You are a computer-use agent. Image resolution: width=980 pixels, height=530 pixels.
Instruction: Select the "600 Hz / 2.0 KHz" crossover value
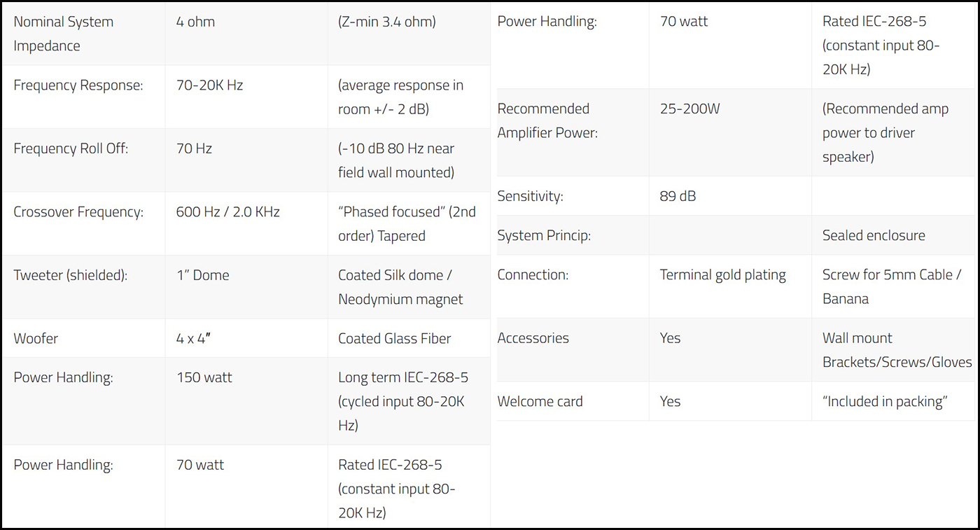pos(227,211)
